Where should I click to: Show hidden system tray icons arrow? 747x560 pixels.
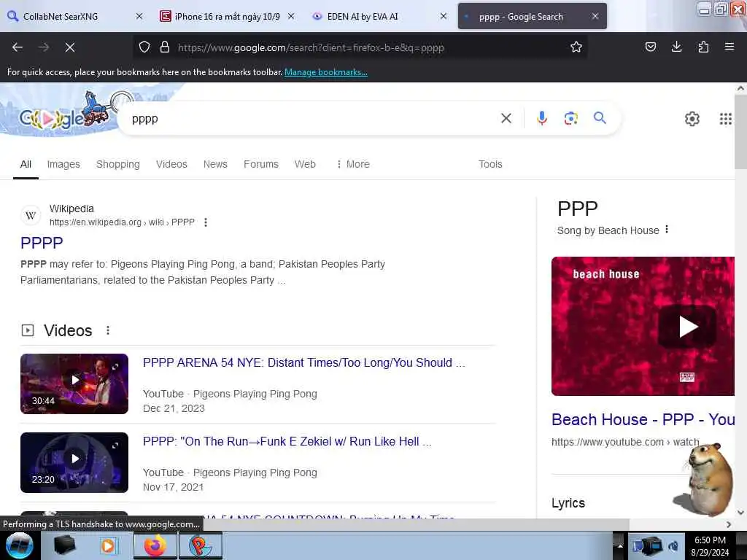pyautogui.click(x=620, y=545)
